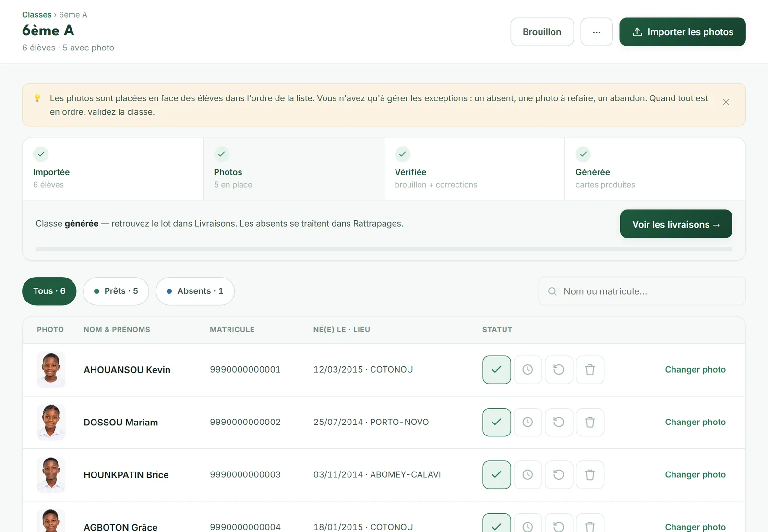768x532 pixels.
Task: Click Importer les photos button
Action: click(x=683, y=32)
